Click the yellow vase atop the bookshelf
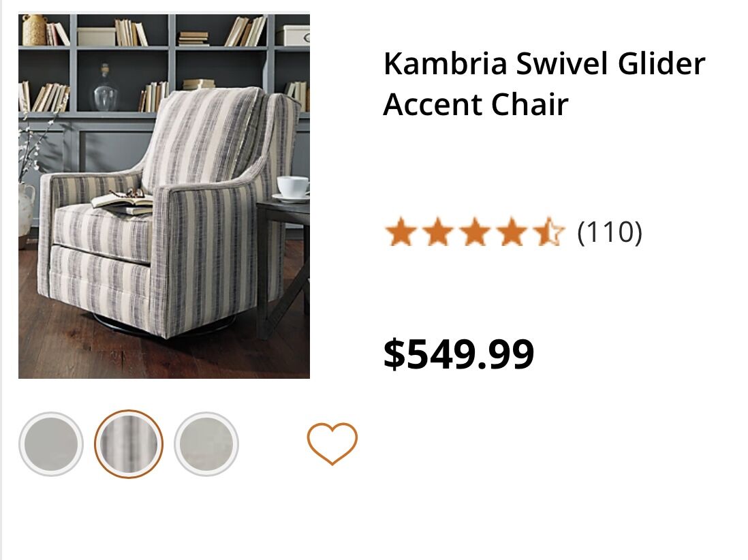Image resolution: width=748 pixels, height=560 pixels. (x=33, y=29)
